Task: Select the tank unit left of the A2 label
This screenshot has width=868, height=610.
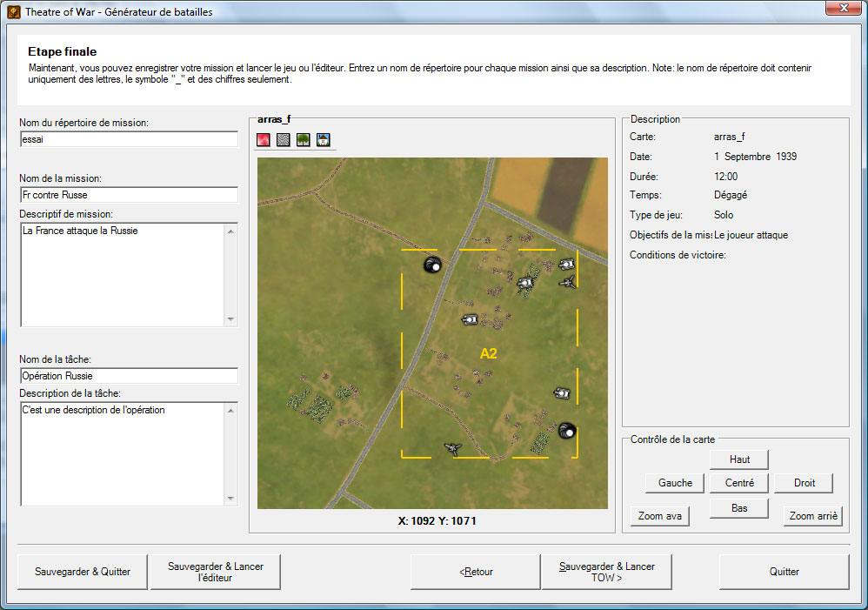Action: coord(470,319)
